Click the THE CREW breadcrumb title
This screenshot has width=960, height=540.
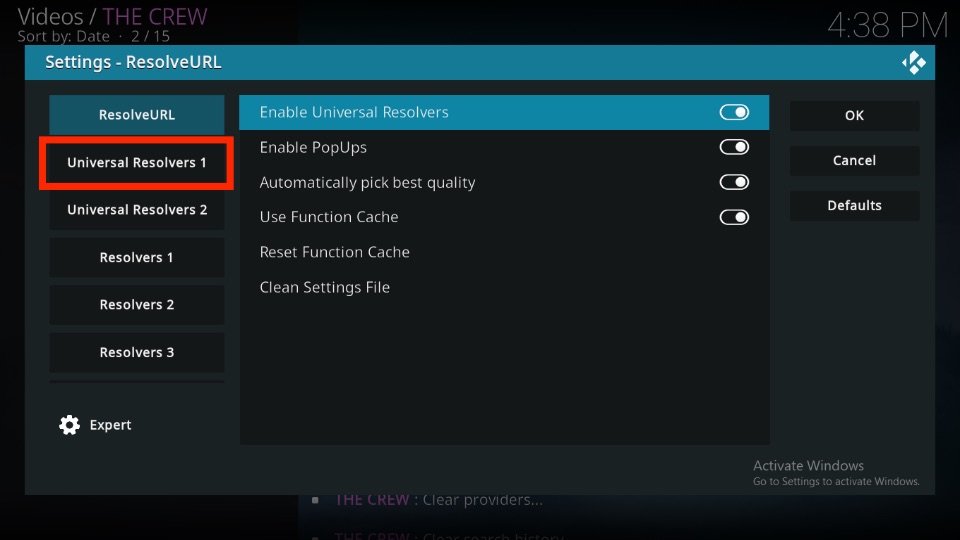[x=155, y=17]
